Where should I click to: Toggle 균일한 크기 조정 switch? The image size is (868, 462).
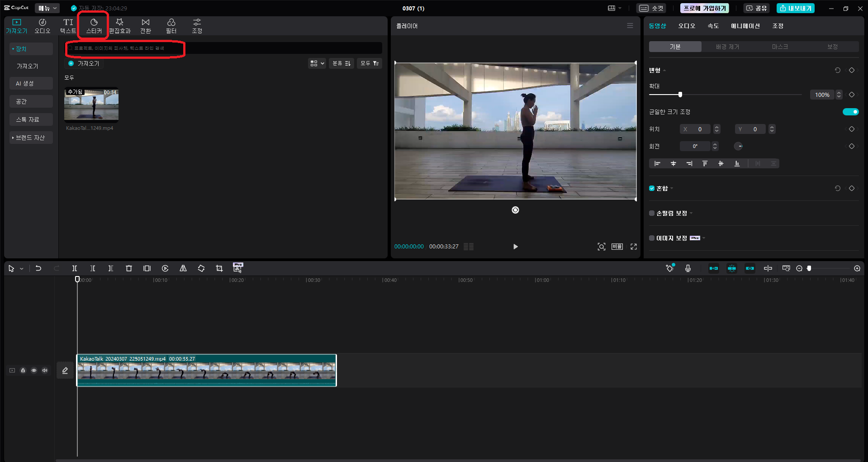coord(850,112)
